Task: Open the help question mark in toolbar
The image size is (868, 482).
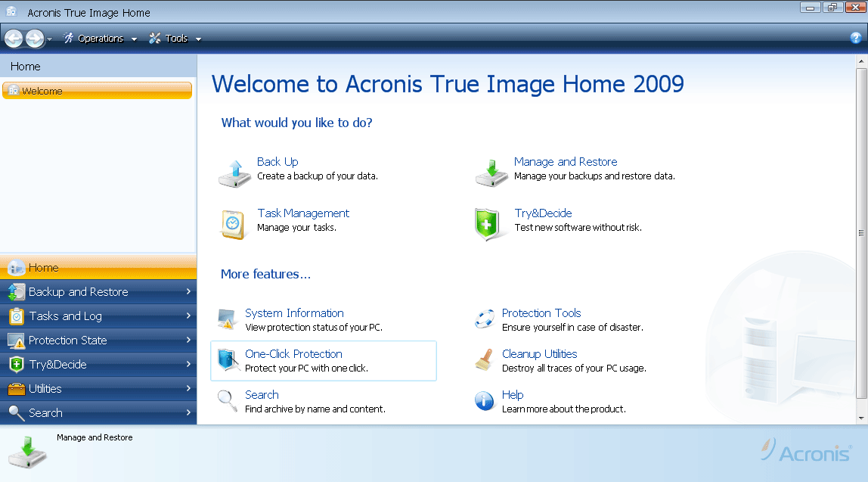Action: [856, 38]
